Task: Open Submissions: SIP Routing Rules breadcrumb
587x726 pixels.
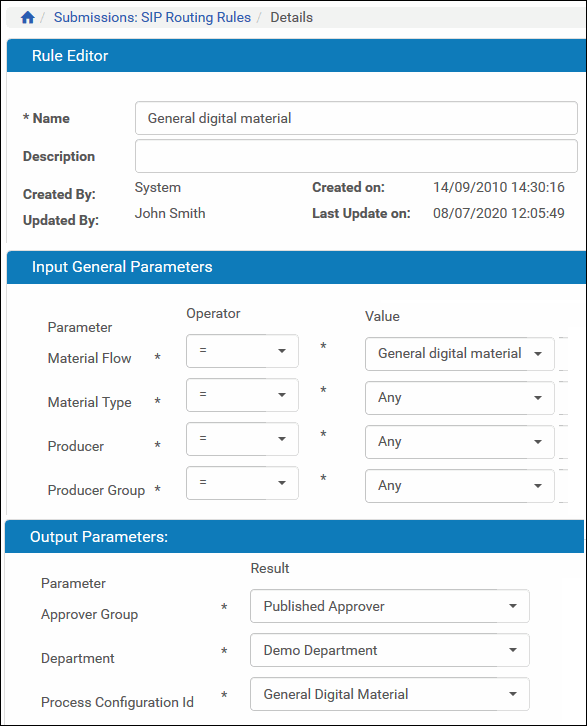Action: (152, 18)
